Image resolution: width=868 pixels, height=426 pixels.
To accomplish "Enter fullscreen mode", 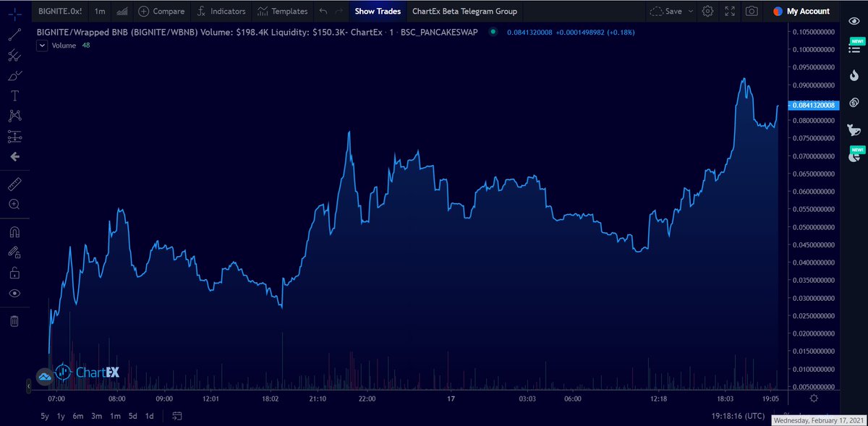I will coord(730,12).
